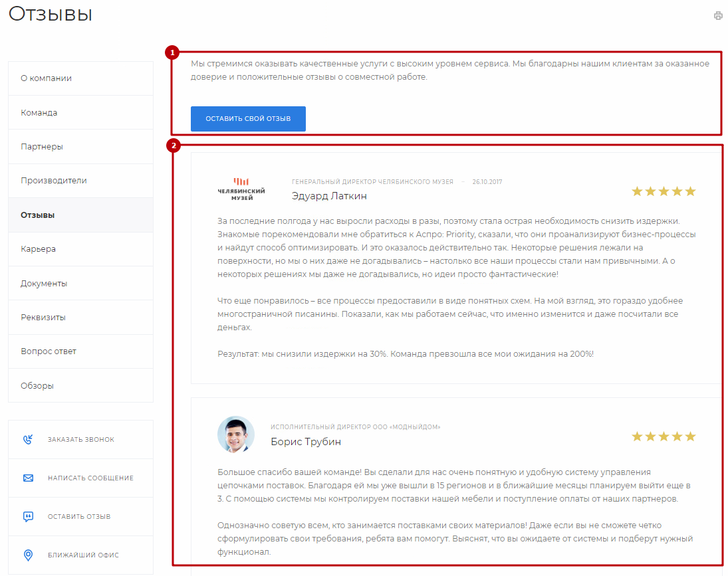Screen dimensions: 728x576
Task: Click the intro text starting Мы стремимся оказывать
Action: coord(450,70)
